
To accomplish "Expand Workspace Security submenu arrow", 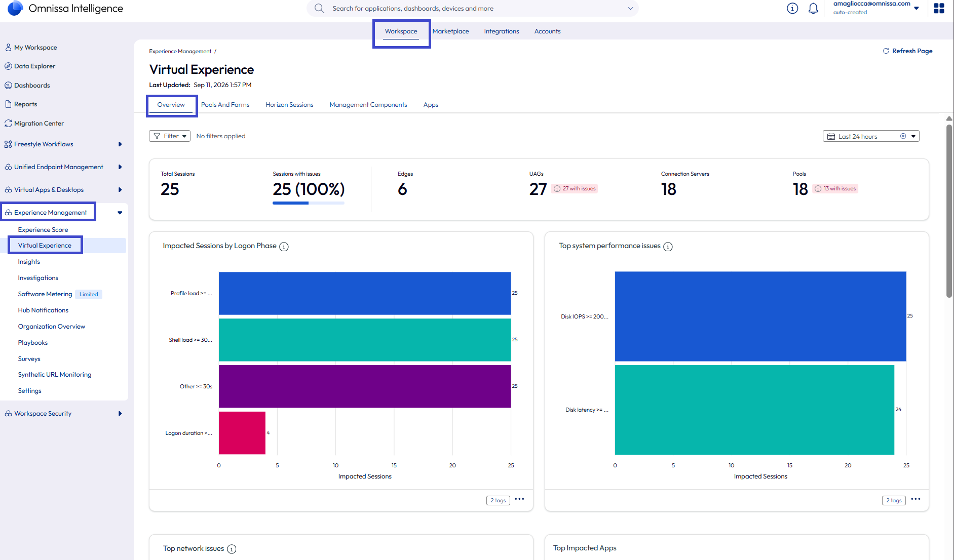I will point(120,414).
